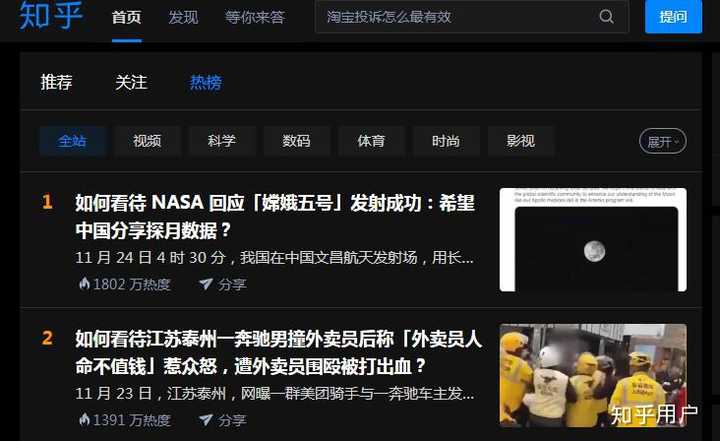Click the 1802 万热度 heat value
This screenshot has height=441, width=720.
(x=131, y=284)
